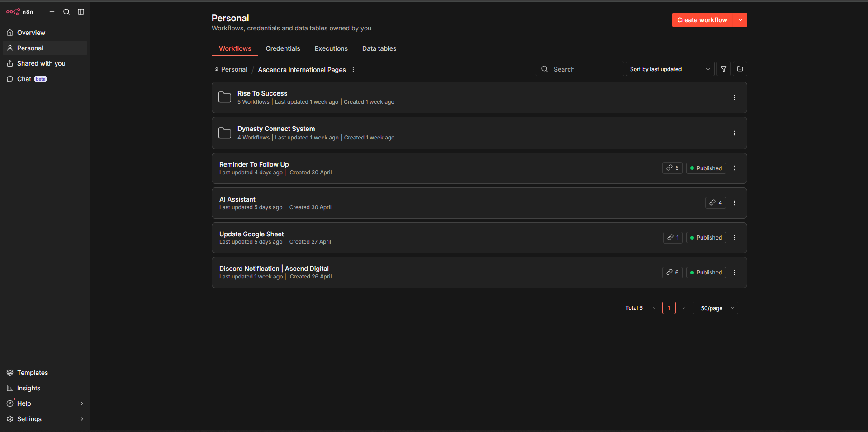Click the add folder icon
The height and width of the screenshot is (432, 868).
[x=740, y=69]
